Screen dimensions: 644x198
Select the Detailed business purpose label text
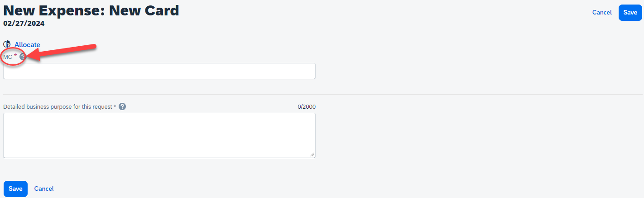[x=58, y=107]
